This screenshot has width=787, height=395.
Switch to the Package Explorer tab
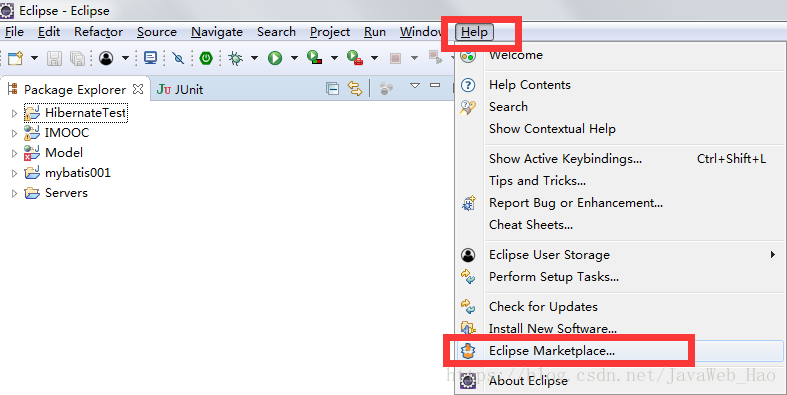point(75,89)
